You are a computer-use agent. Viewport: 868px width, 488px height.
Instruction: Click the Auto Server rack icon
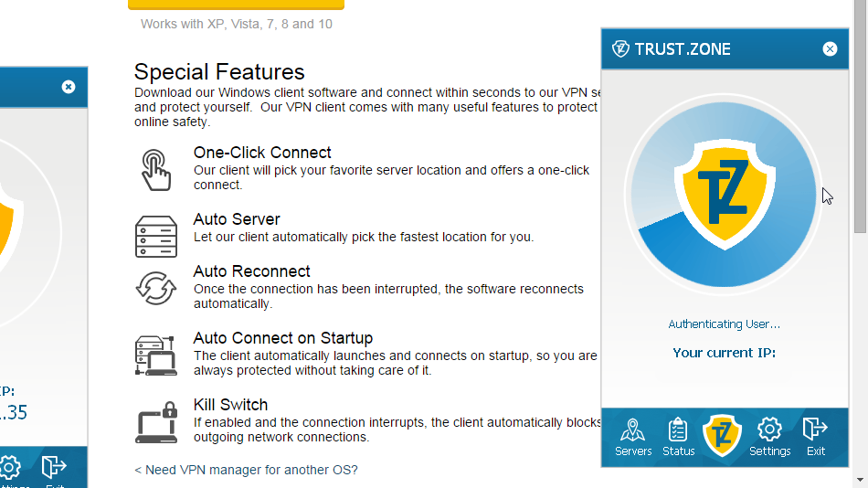[x=156, y=236]
